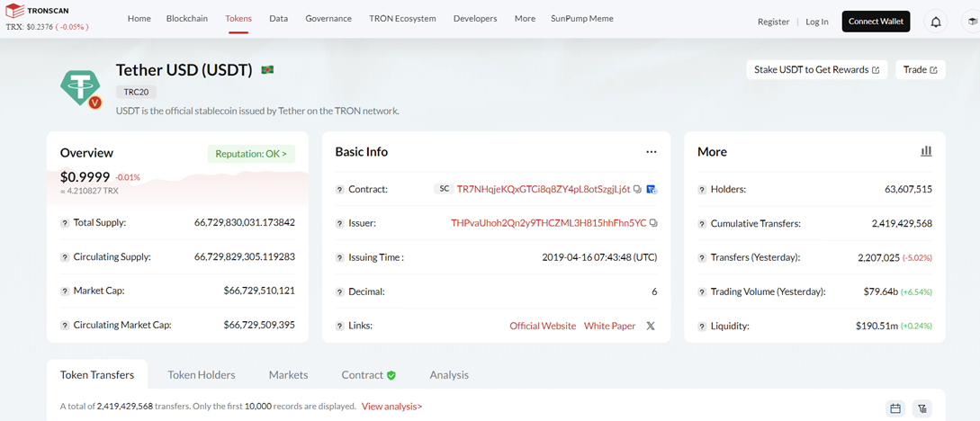This screenshot has width=980, height=421.
Task: Click the help icon beside Contract
Action: pos(339,189)
